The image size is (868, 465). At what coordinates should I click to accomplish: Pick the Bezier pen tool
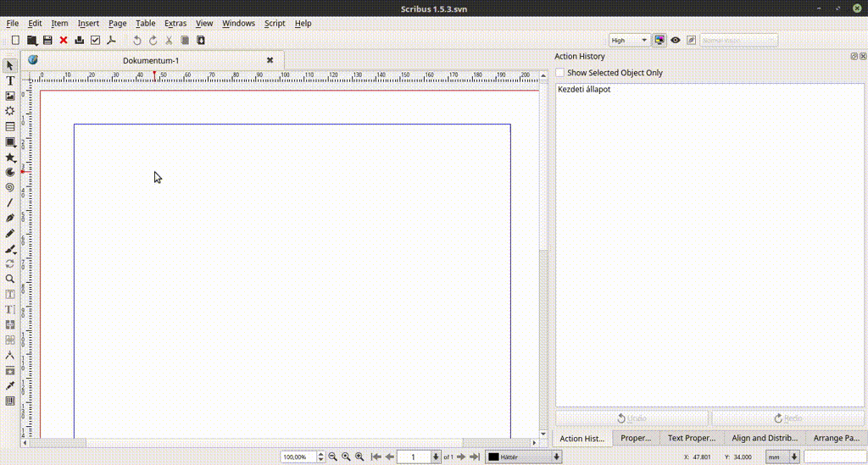click(10, 218)
